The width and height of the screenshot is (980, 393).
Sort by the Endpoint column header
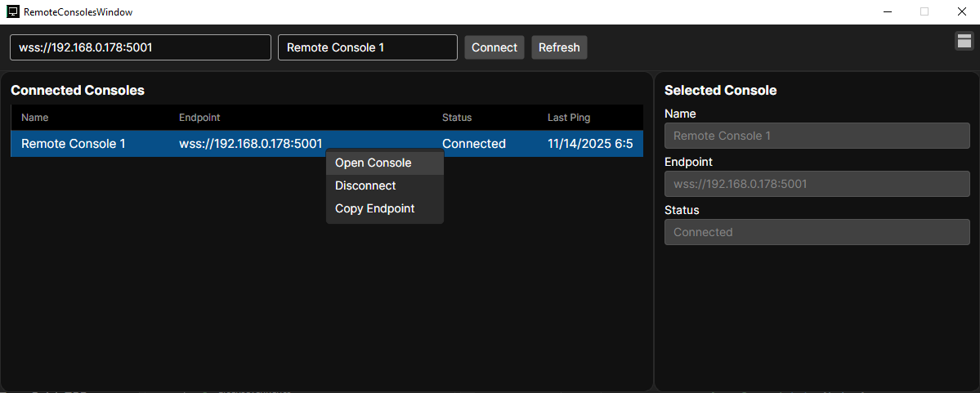199,118
